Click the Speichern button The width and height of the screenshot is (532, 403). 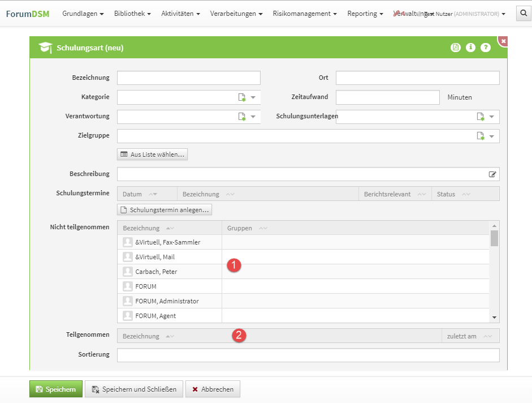coord(56,389)
